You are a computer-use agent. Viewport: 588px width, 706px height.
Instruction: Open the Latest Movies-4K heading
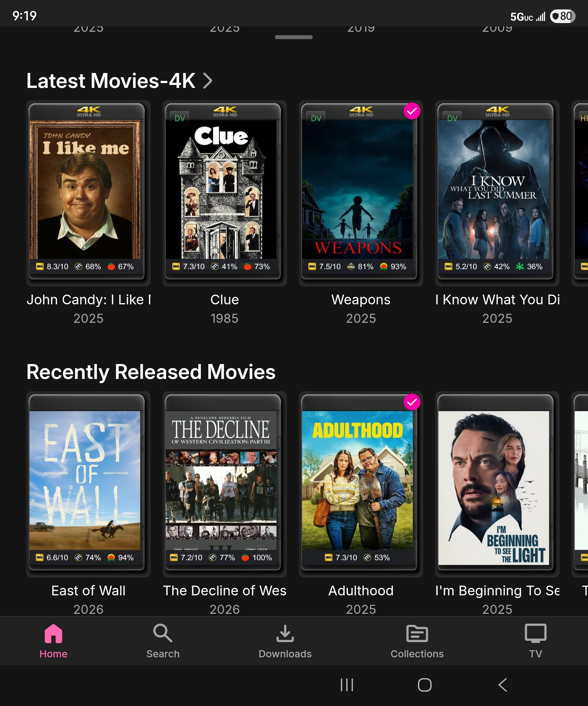click(111, 81)
